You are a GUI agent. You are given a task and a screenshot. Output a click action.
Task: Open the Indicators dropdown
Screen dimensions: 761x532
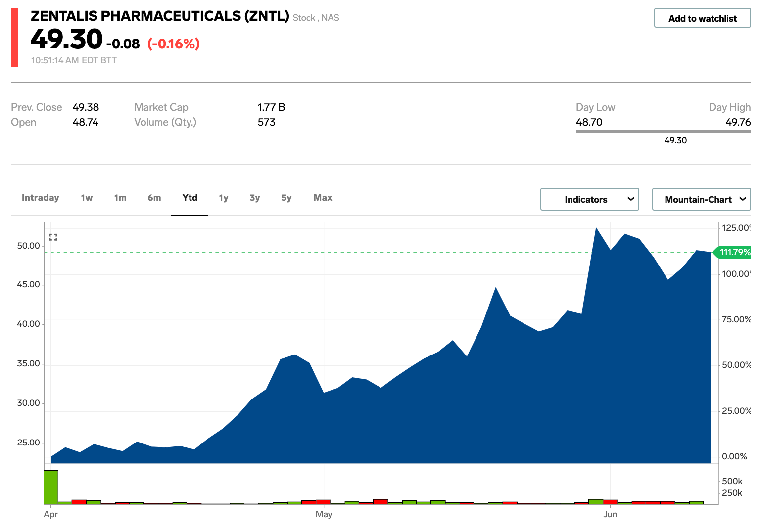[589, 199]
